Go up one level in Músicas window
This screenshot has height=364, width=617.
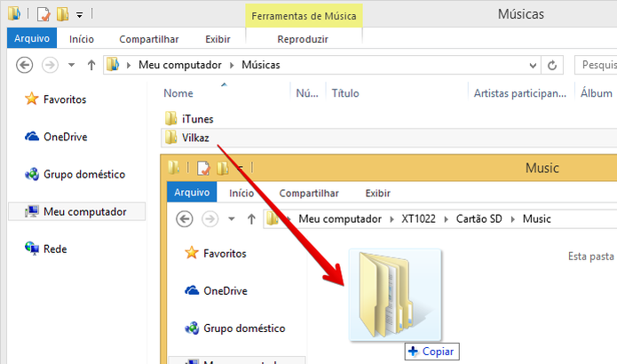point(91,65)
